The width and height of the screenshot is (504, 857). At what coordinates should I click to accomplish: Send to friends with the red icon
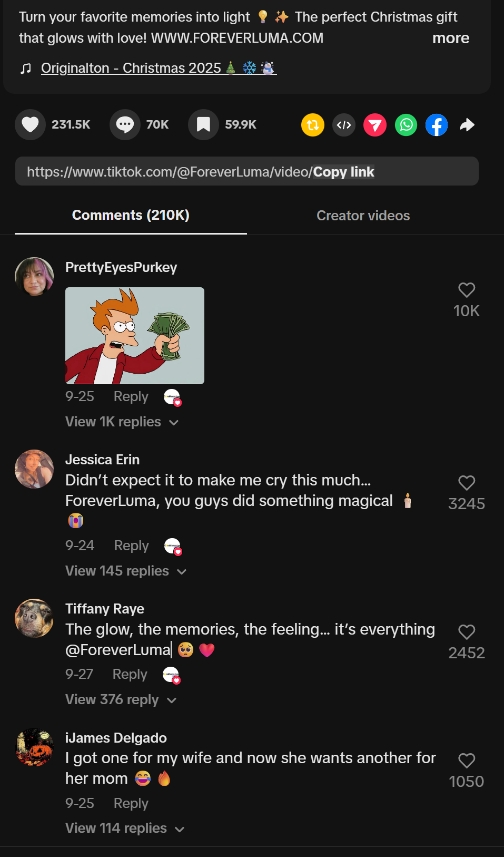pos(375,125)
